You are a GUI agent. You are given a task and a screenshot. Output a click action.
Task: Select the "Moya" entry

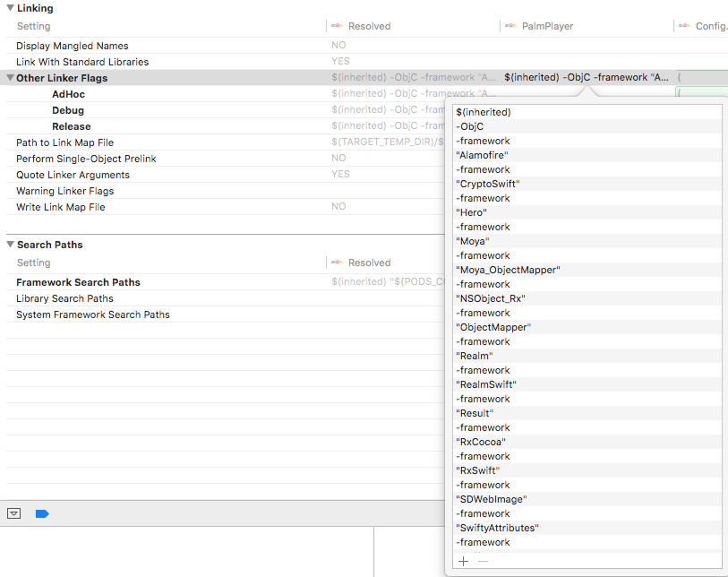coord(587,241)
